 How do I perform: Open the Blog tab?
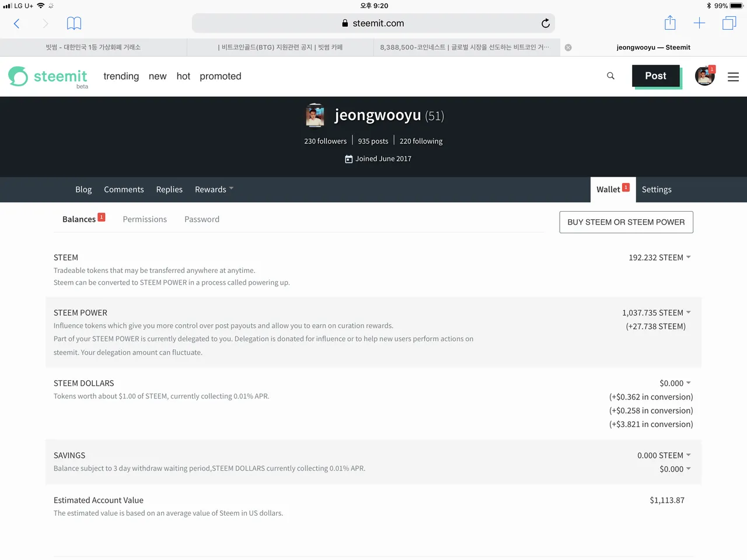[x=83, y=190]
